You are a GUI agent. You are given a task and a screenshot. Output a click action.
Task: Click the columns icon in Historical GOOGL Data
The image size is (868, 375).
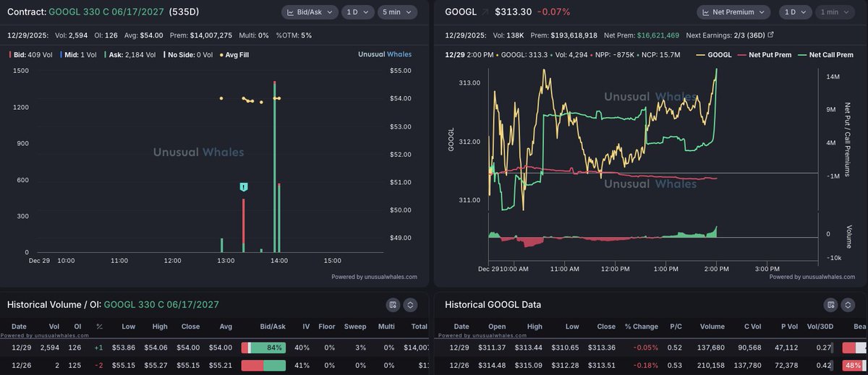pos(831,305)
